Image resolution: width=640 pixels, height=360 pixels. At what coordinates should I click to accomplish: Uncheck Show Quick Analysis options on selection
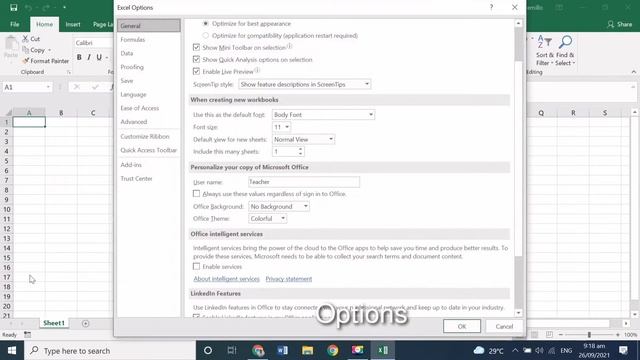196,59
